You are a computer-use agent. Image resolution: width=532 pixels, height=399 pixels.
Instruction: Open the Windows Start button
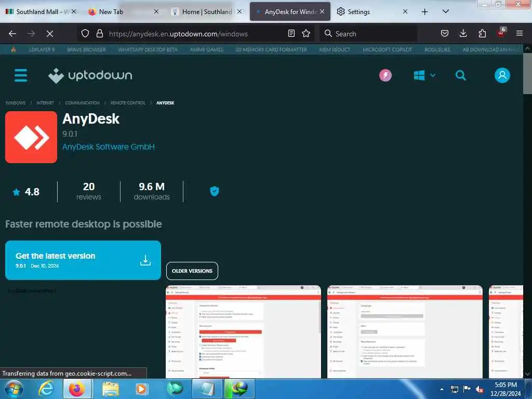point(13,389)
